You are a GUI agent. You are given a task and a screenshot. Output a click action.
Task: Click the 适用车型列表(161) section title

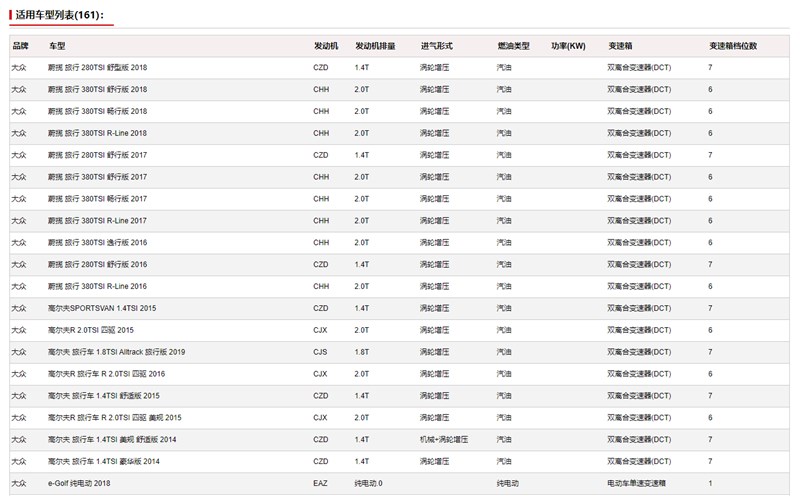(60, 15)
